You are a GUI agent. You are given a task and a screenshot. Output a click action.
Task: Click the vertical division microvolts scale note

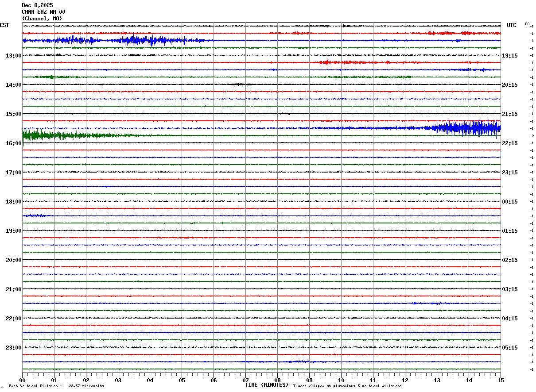click(56, 386)
